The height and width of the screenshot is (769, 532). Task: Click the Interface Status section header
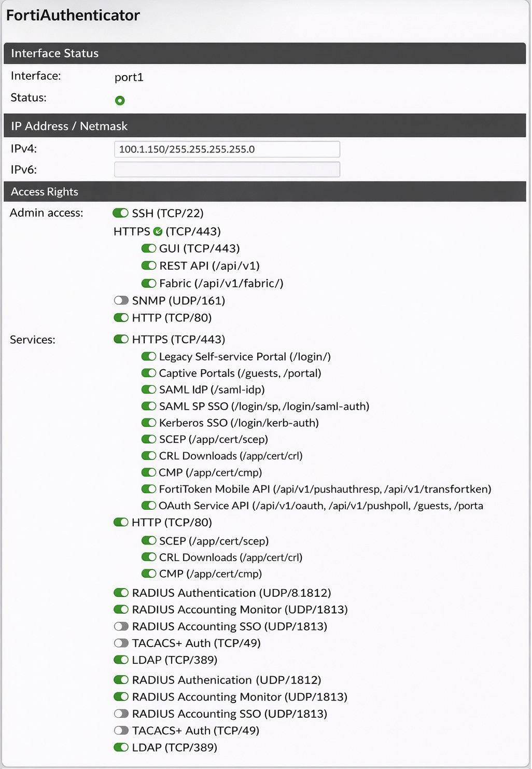pos(265,53)
